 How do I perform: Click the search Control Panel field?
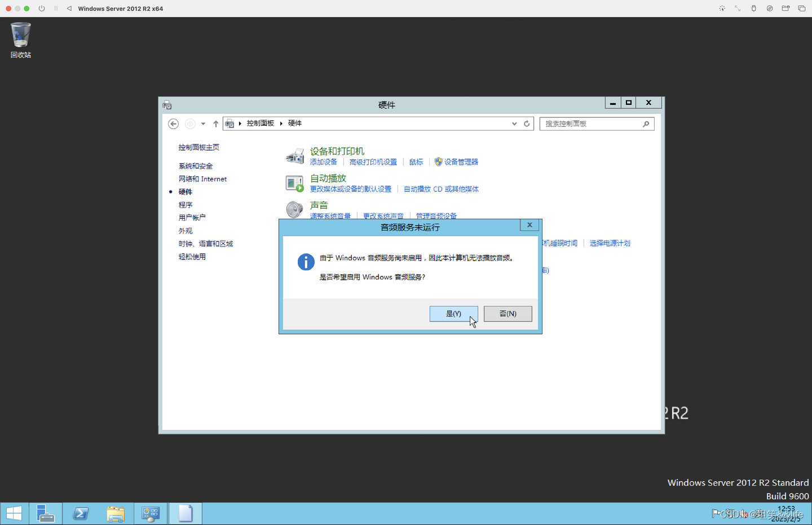(x=597, y=123)
